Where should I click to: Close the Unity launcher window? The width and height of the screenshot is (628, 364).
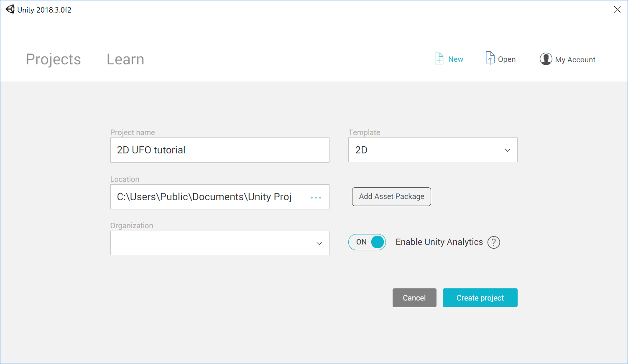(617, 10)
